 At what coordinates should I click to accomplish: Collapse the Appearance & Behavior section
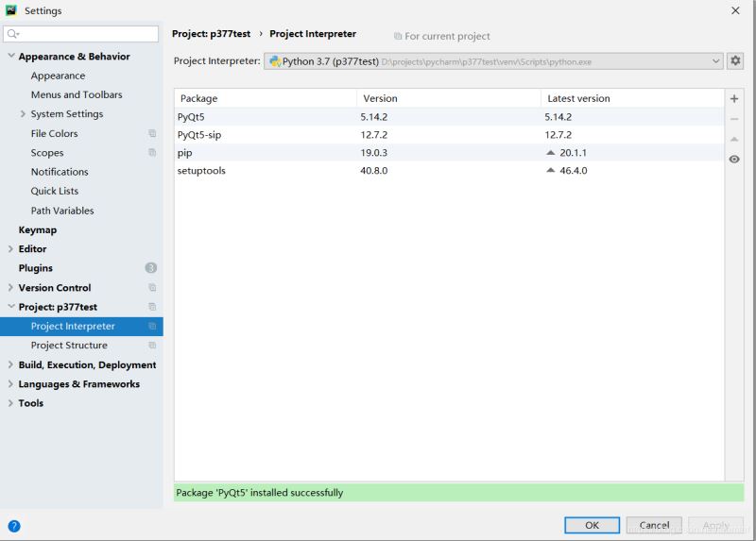click(11, 56)
